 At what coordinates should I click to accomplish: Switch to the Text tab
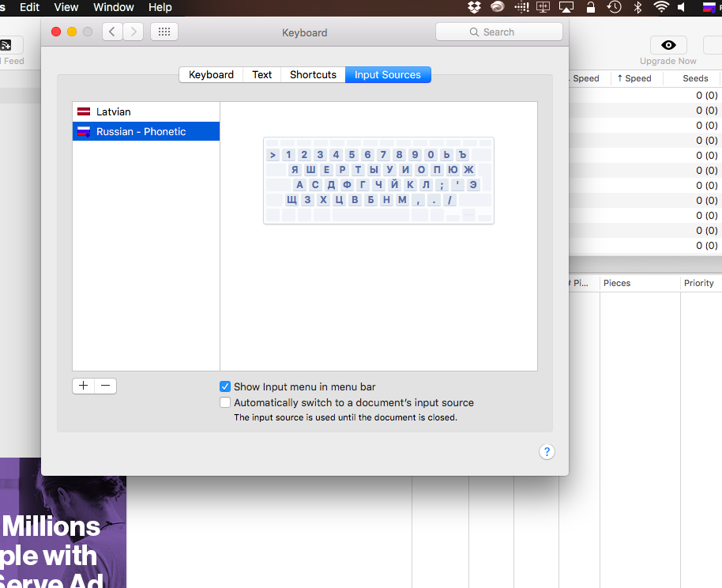click(x=262, y=74)
